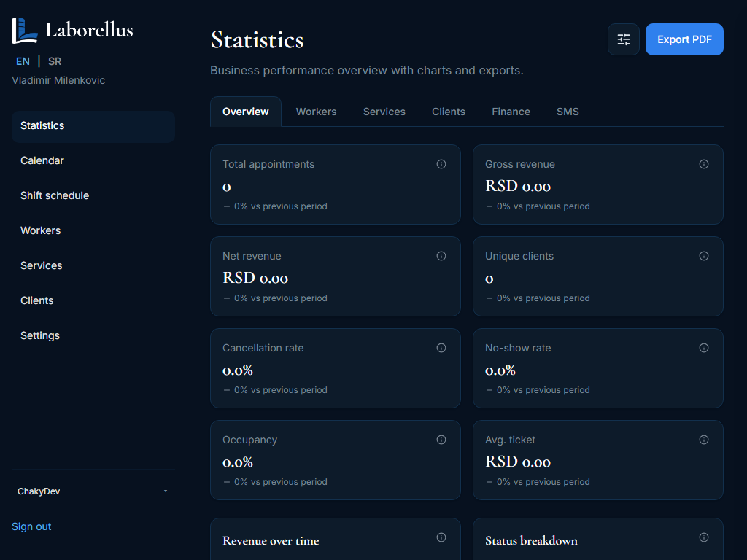Switch language to EN
This screenshot has height=560, width=747.
(x=23, y=61)
